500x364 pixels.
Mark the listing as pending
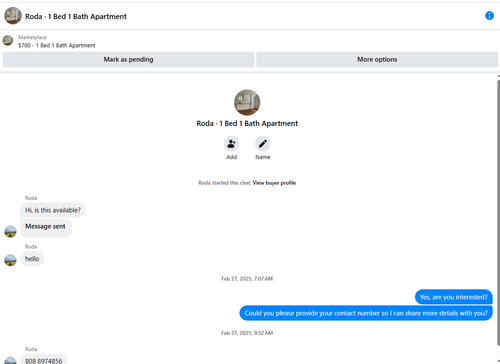(128, 59)
